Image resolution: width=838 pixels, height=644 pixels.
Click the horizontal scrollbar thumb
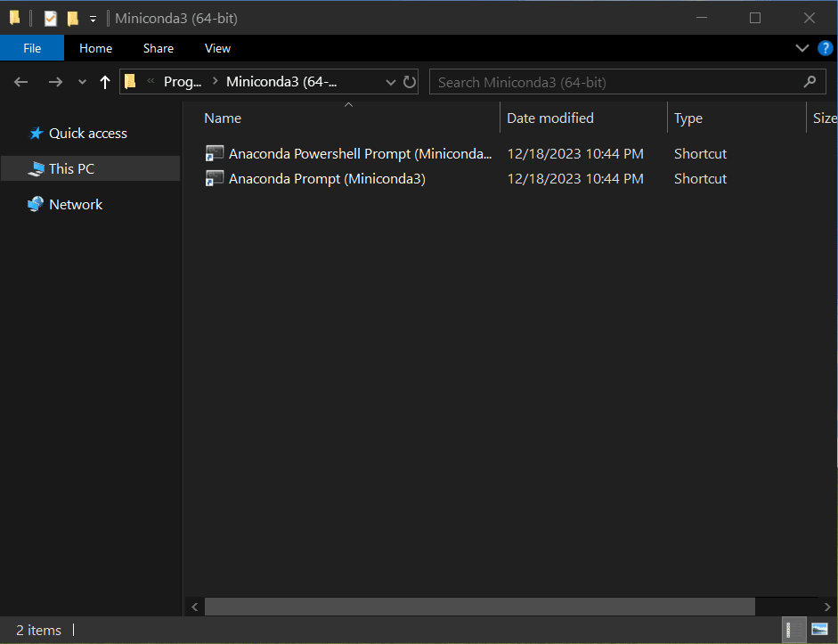point(479,607)
